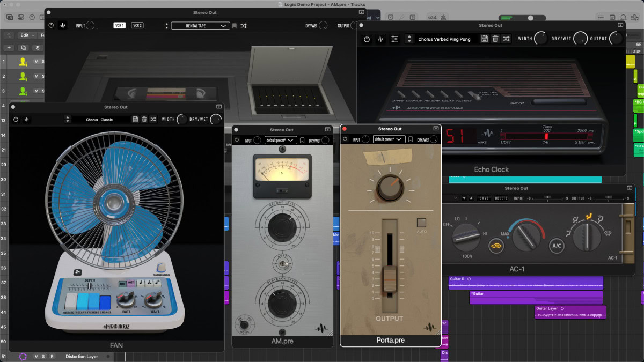
Task: Open the settings sliders icon in Echo Clock
Action: coord(395,39)
